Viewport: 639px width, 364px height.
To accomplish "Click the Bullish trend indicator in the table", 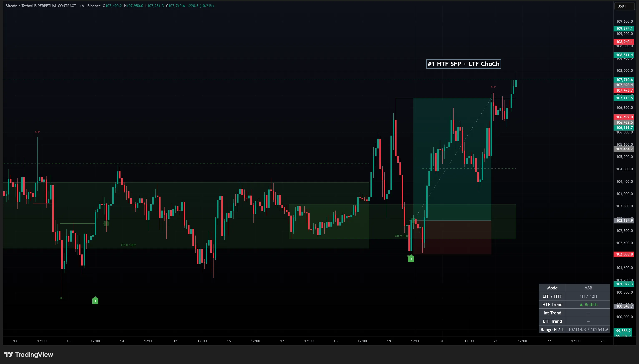I will [588, 304].
